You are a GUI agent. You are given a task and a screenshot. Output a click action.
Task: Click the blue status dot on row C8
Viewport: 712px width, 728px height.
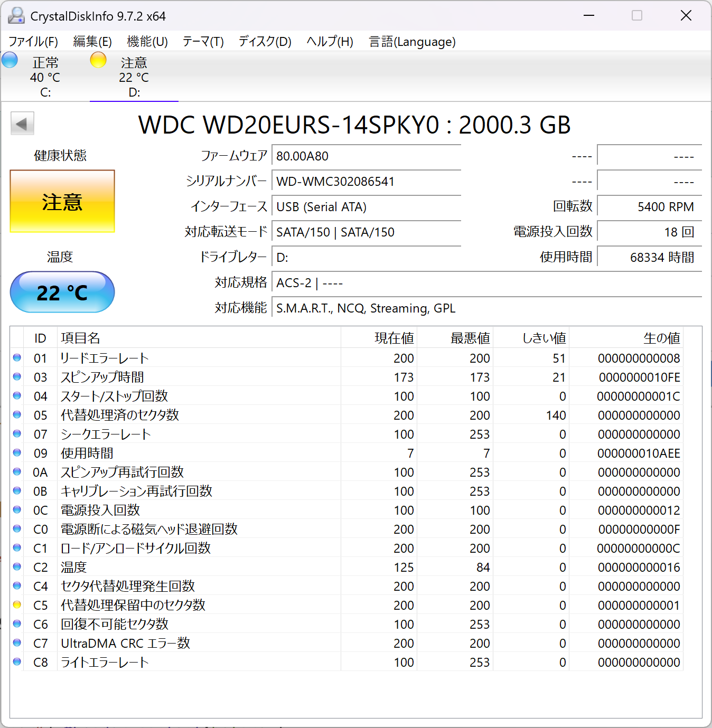click(x=17, y=662)
